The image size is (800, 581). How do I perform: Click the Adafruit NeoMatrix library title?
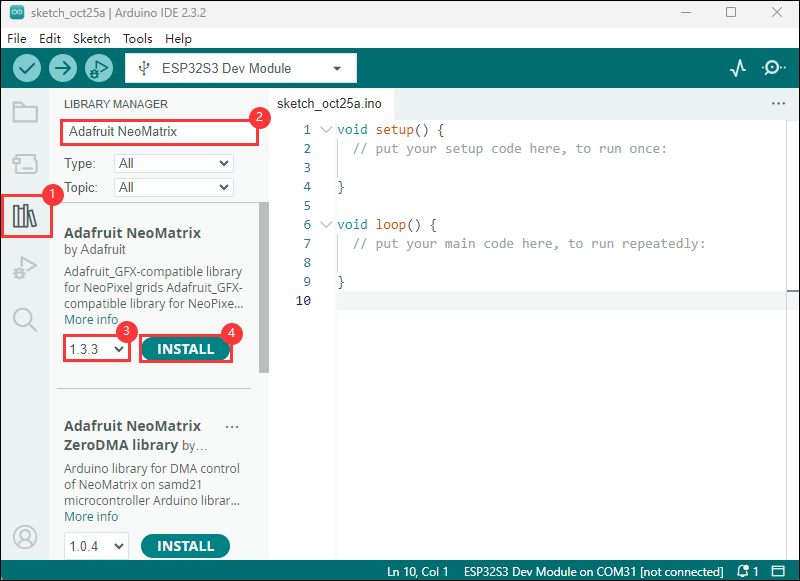click(132, 233)
